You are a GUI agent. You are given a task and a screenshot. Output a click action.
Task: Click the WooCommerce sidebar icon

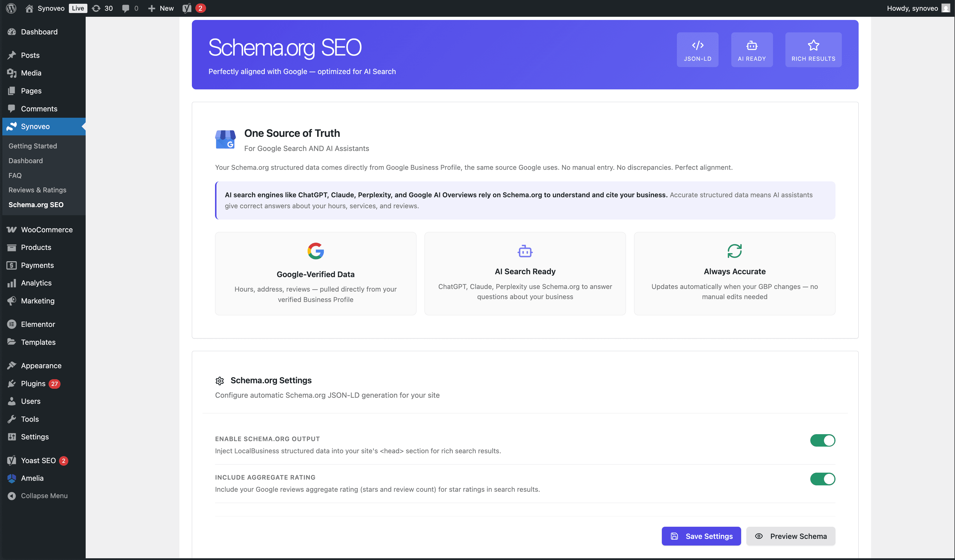pos(12,230)
